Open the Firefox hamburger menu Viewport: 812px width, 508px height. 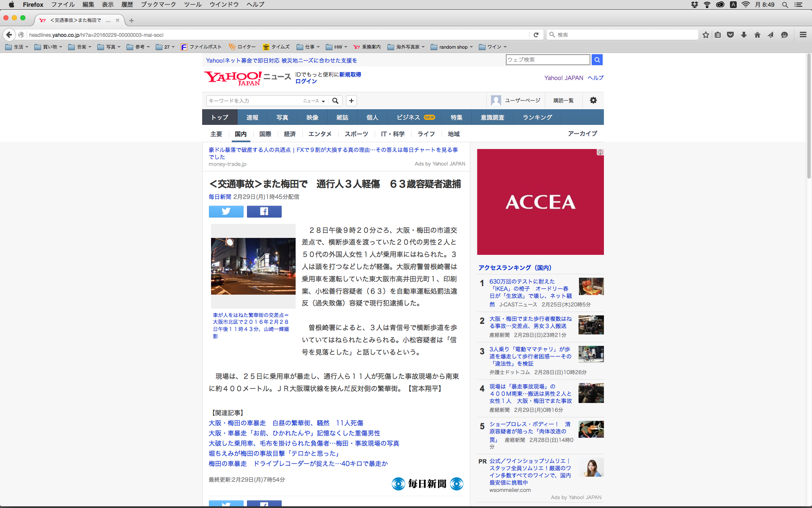point(803,35)
